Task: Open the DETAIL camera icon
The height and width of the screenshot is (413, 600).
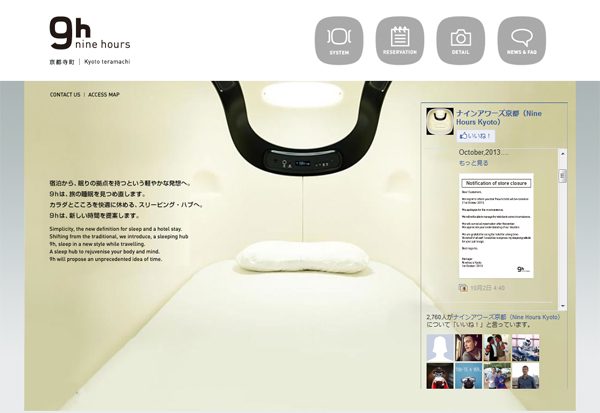Action: [x=460, y=40]
